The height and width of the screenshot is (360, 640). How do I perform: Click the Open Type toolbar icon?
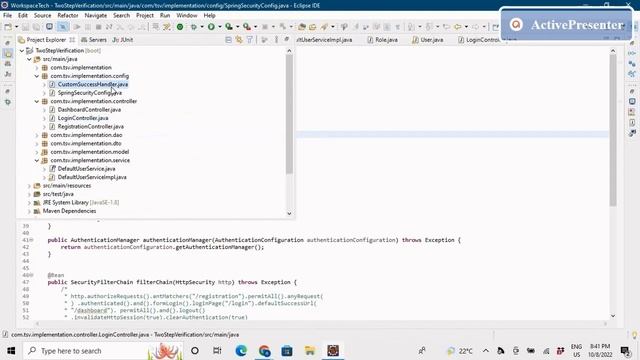pyautogui.click(x=302, y=27)
